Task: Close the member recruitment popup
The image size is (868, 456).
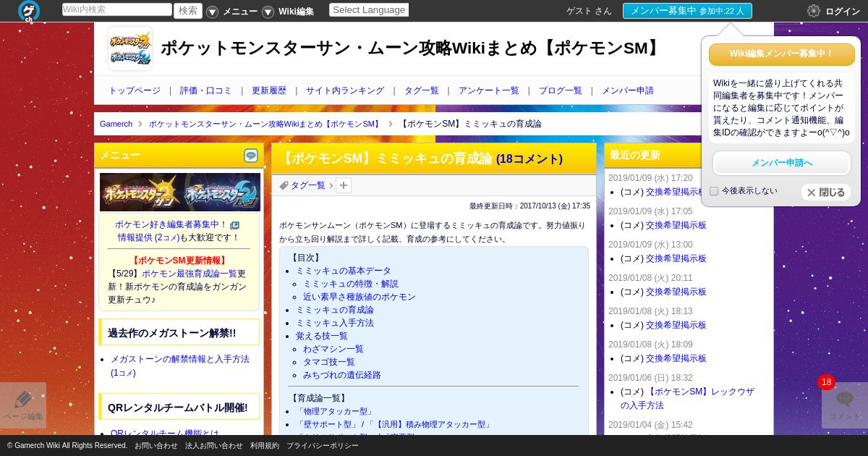Action: (x=825, y=193)
